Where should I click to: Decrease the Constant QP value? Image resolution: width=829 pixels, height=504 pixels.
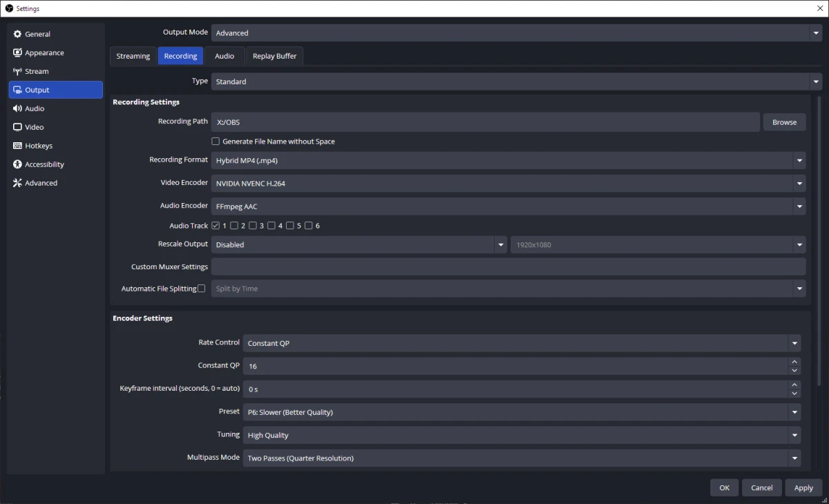[x=794, y=371]
